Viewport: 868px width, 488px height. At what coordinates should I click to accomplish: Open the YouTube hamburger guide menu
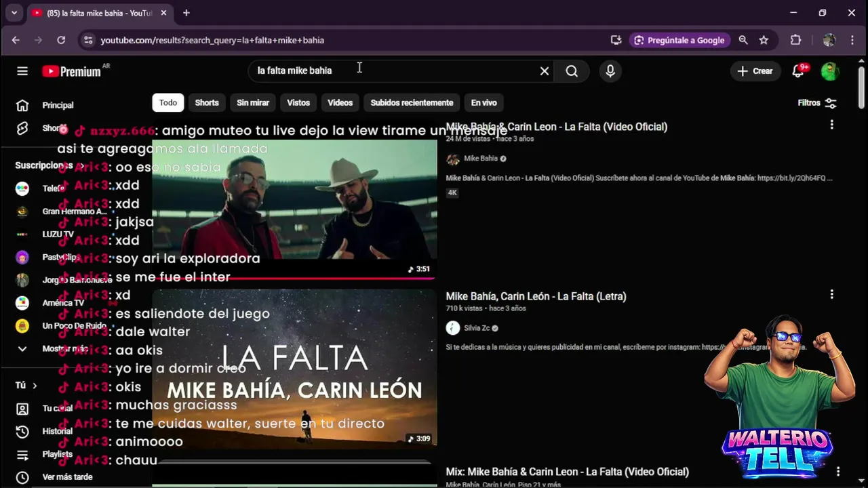coord(22,71)
